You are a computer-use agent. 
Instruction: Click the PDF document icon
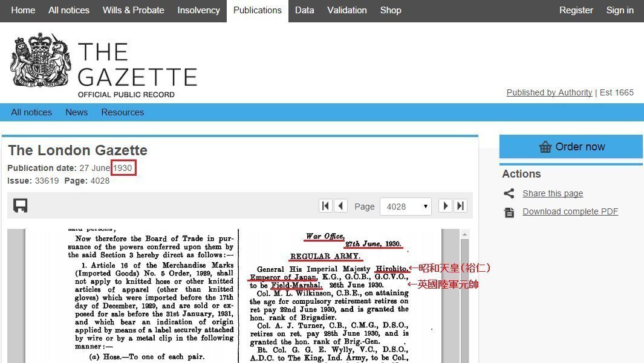coord(509,212)
